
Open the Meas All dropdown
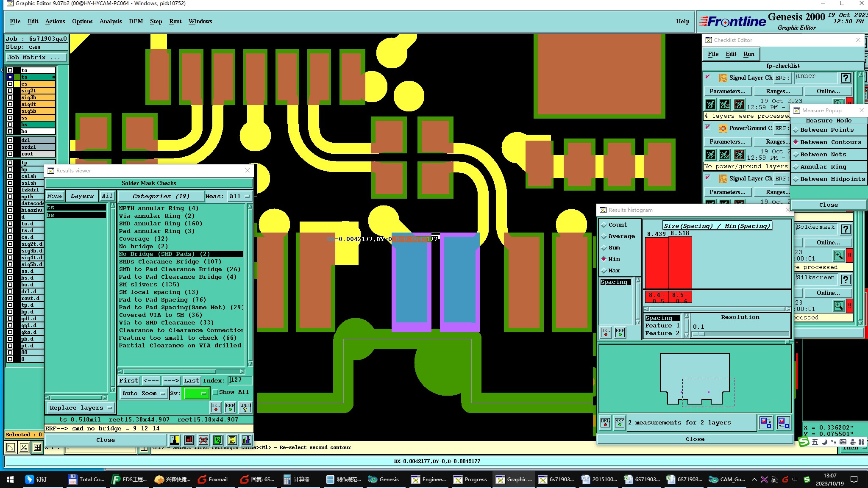point(239,197)
